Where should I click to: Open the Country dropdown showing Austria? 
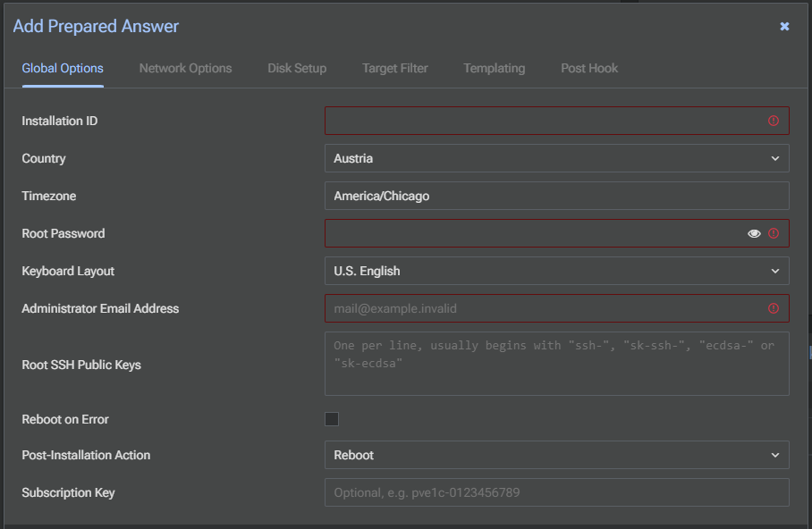coord(557,158)
